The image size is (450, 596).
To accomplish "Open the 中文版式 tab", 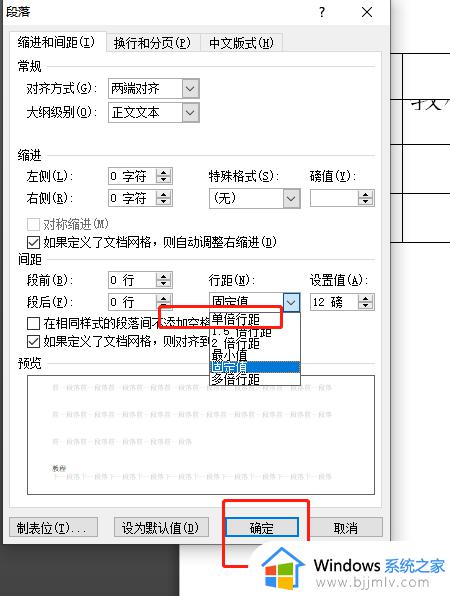I will (x=241, y=43).
